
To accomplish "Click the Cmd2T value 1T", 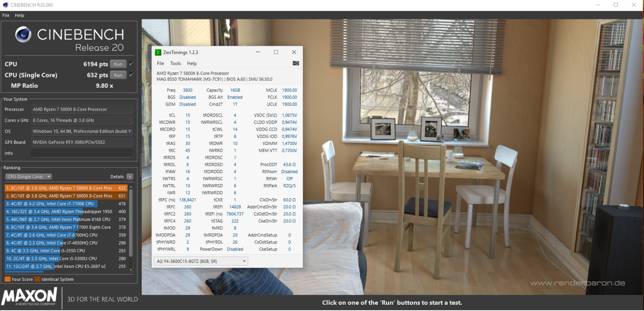I will 235,104.
